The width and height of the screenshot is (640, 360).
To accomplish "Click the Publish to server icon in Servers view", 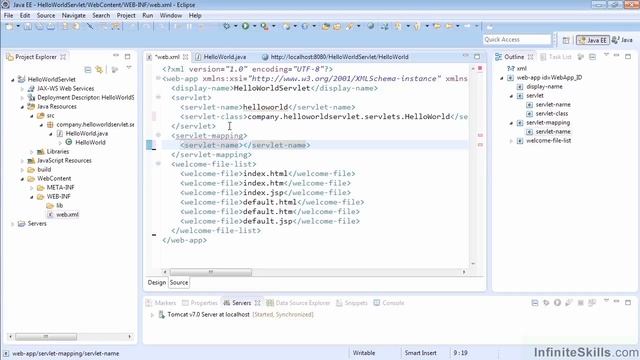I will 592,302.
